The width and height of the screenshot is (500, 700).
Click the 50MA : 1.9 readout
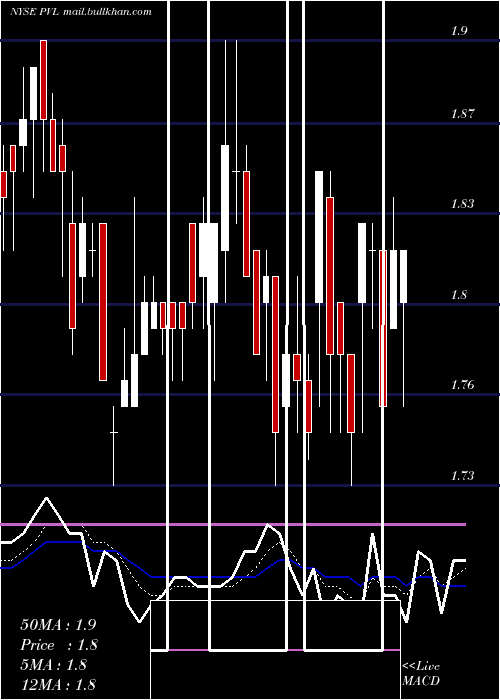tap(58, 625)
